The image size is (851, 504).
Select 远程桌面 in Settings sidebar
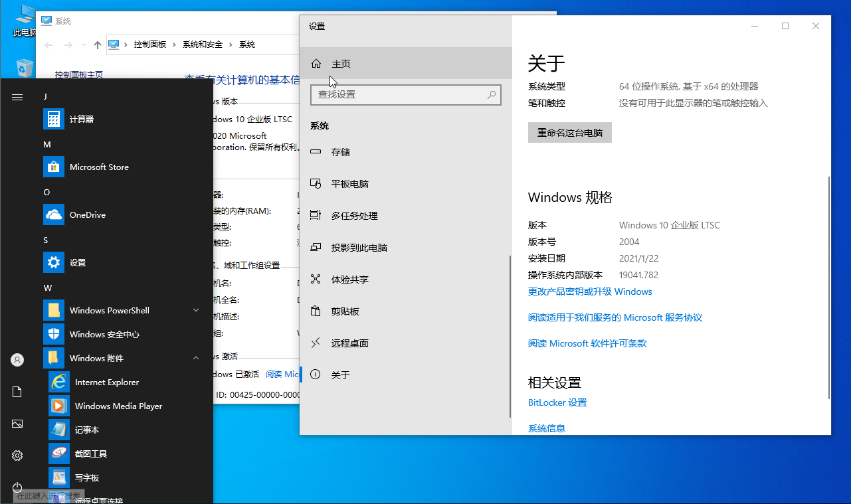tap(406, 343)
